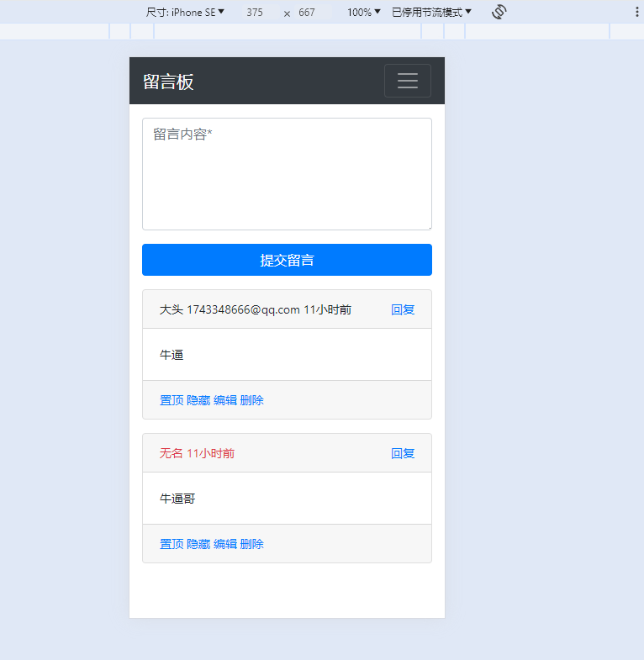Edit (编辑) the first message 牛逼
This screenshot has width=644, height=660.
225,400
